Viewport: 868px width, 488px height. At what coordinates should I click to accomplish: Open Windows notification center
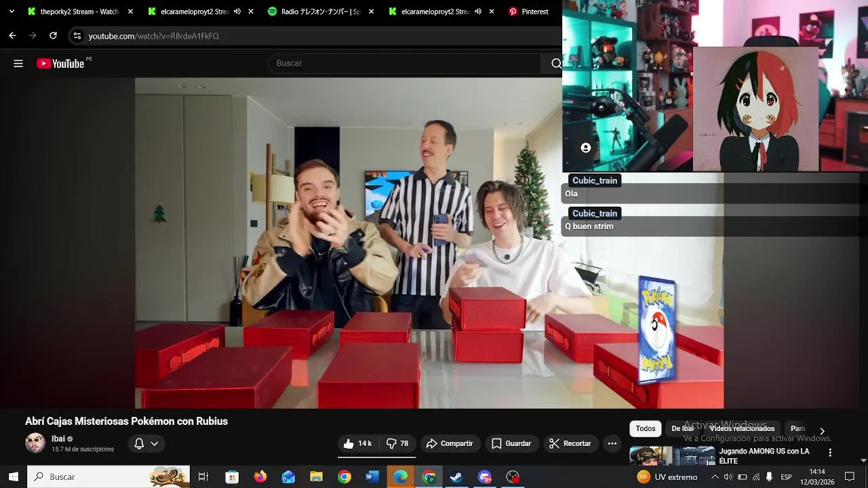[x=850, y=477]
